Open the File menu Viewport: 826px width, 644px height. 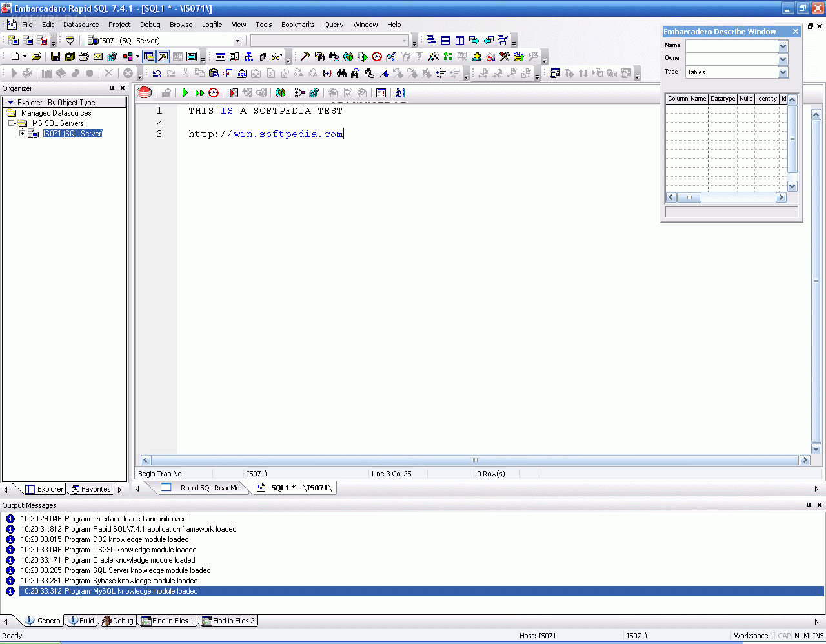click(27, 25)
